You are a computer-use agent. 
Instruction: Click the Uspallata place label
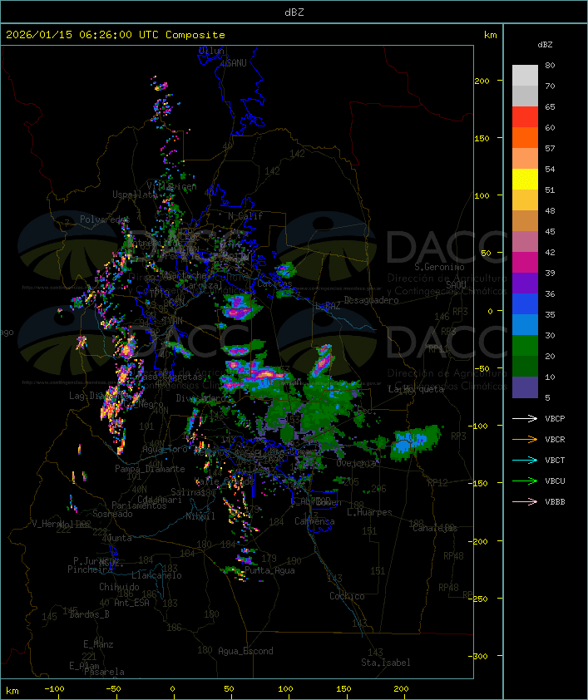(134, 195)
